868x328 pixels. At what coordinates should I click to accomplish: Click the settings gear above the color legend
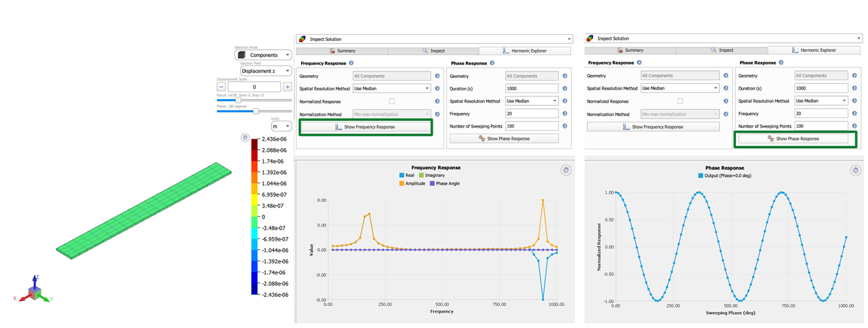point(245,138)
